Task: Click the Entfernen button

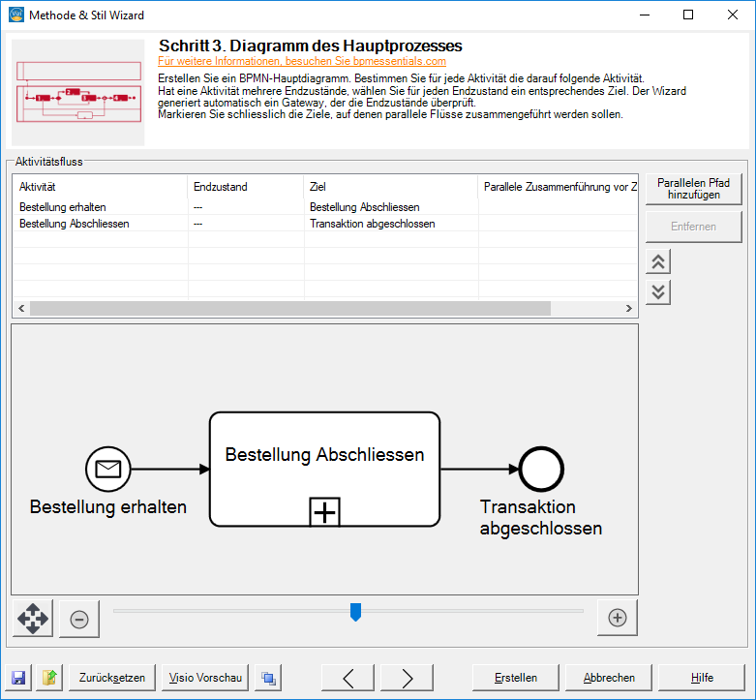Action: pos(693,227)
